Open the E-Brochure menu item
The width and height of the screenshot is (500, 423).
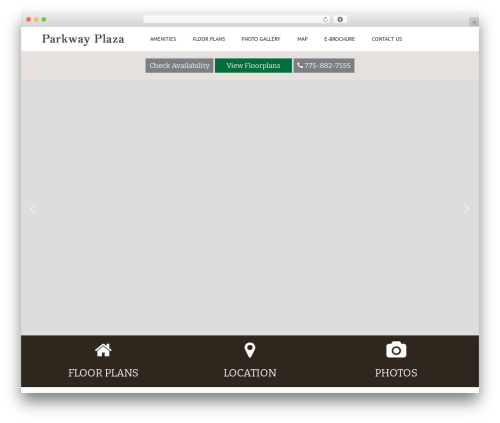coord(339,39)
